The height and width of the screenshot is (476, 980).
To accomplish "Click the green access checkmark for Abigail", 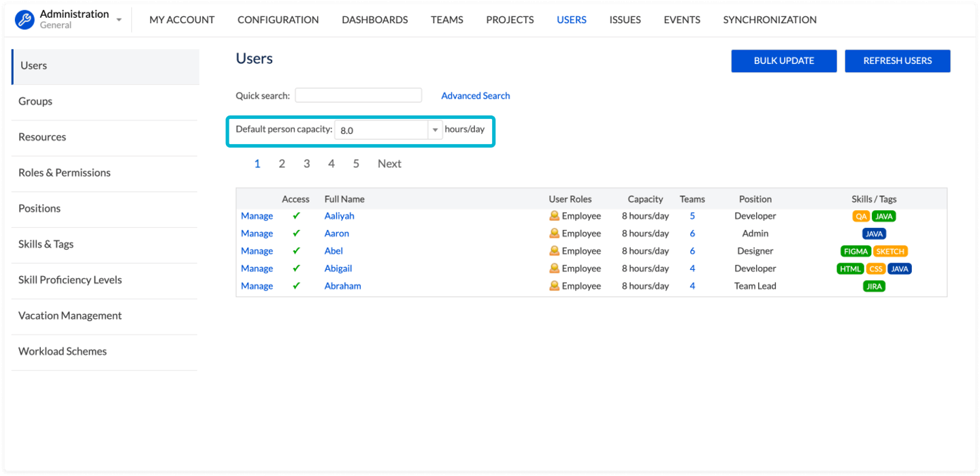I will pos(296,269).
